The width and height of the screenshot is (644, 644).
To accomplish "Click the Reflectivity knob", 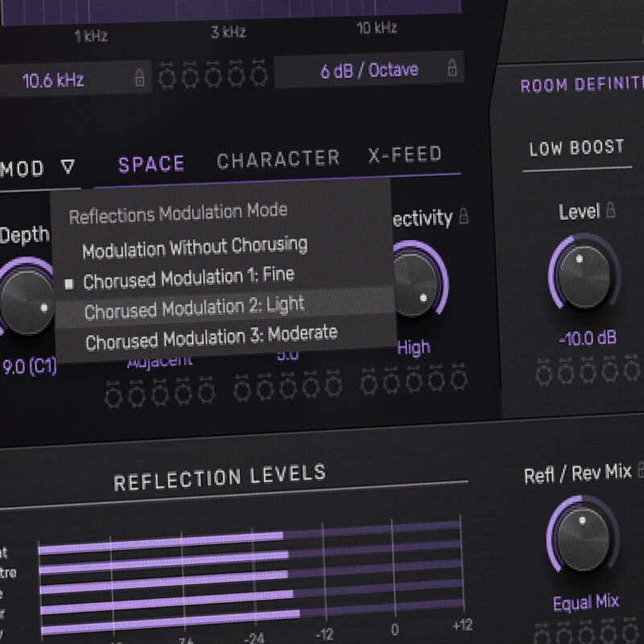I will [x=415, y=283].
